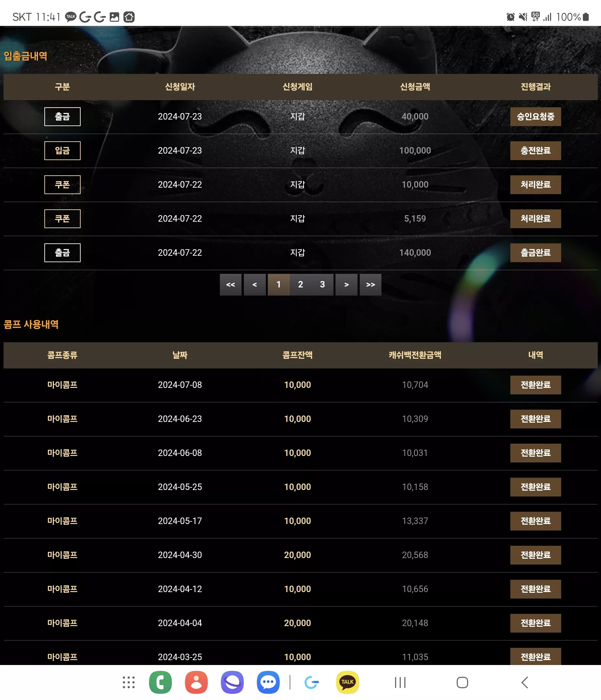The image size is (601, 700).
Task: Open the Contacts app icon
Action: coord(196,682)
